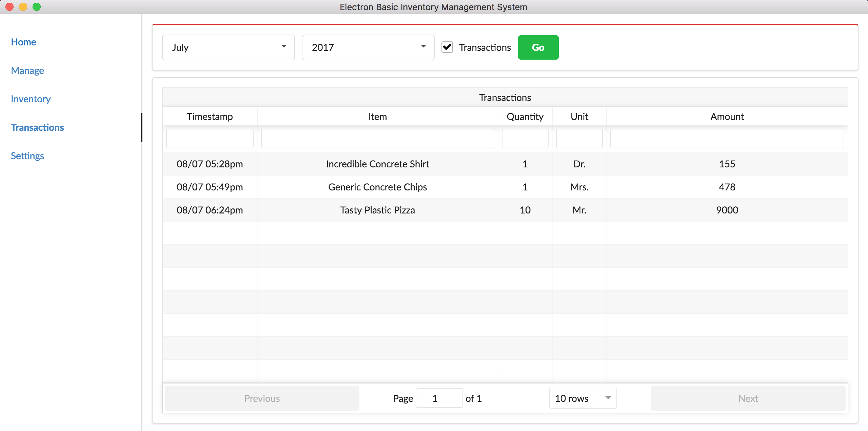
Task: Open the 2017 year dropdown
Action: tap(368, 47)
